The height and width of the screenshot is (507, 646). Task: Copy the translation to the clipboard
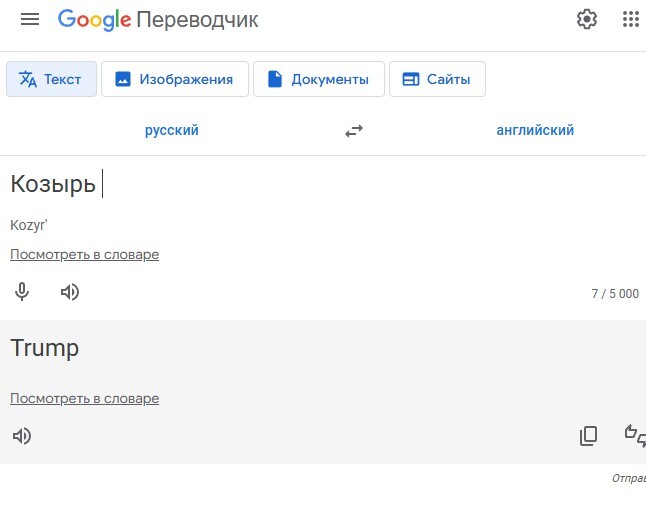[588, 435]
